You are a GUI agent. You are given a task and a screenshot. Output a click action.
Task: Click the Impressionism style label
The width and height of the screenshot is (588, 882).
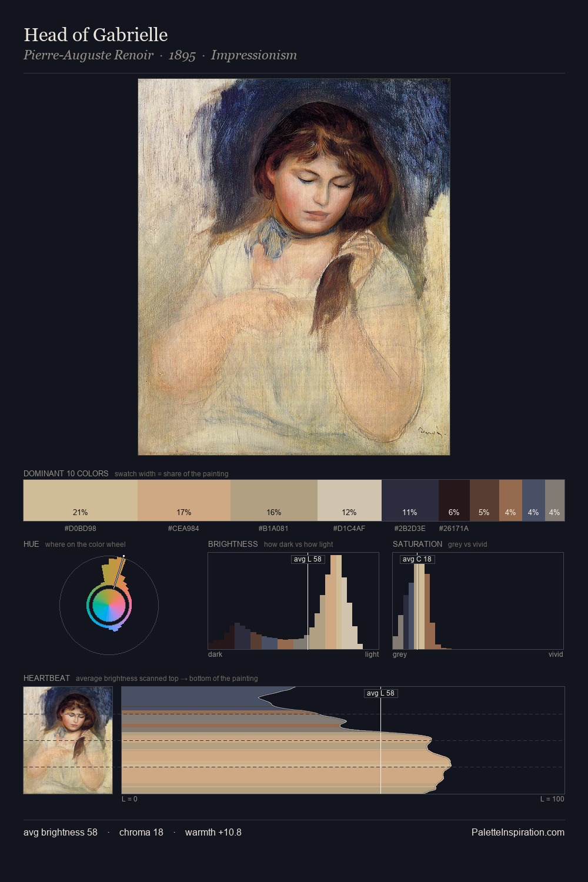click(x=254, y=55)
